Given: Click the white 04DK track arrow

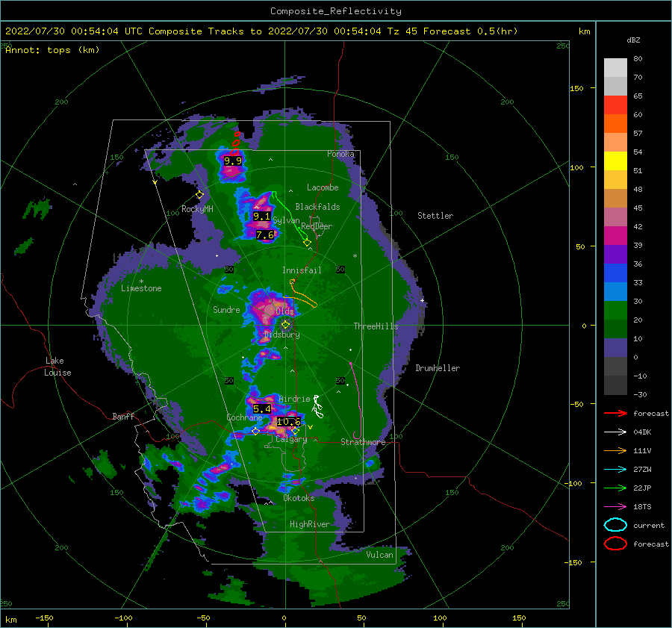Looking at the screenshot, I should tap(615, 432).
